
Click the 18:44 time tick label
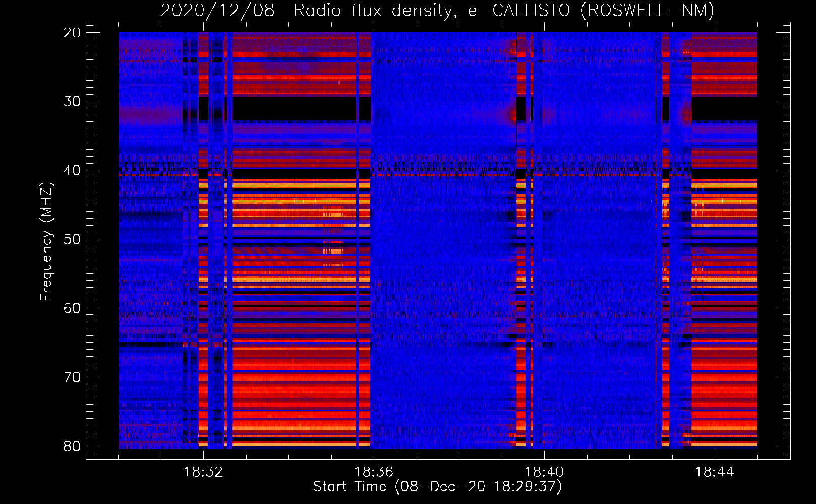point(715,472)
